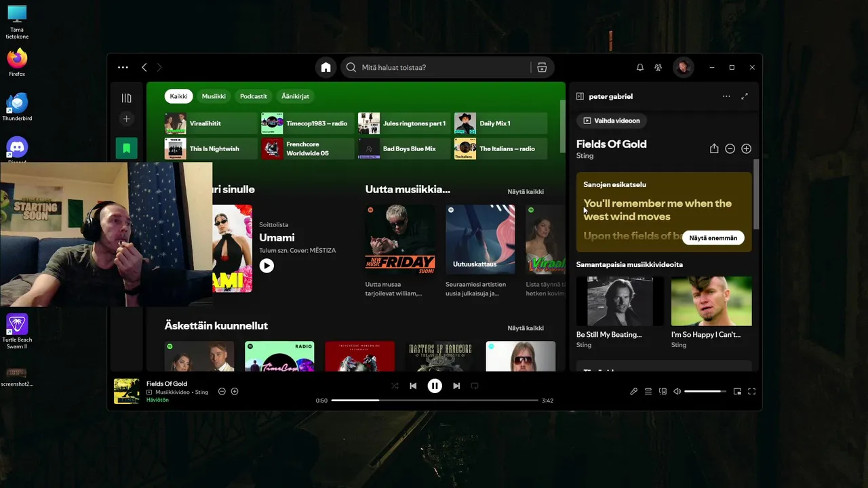This screenshot has width=868, height=488.
Task: Open the Viraalihitit shortcut
Action: [x=211, y=123]
